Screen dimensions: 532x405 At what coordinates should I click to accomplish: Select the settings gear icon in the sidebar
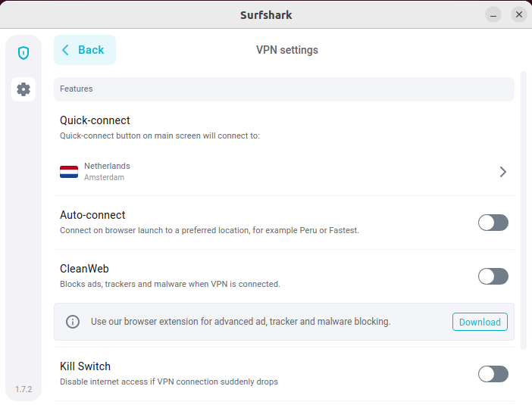[x=23, y=89]
